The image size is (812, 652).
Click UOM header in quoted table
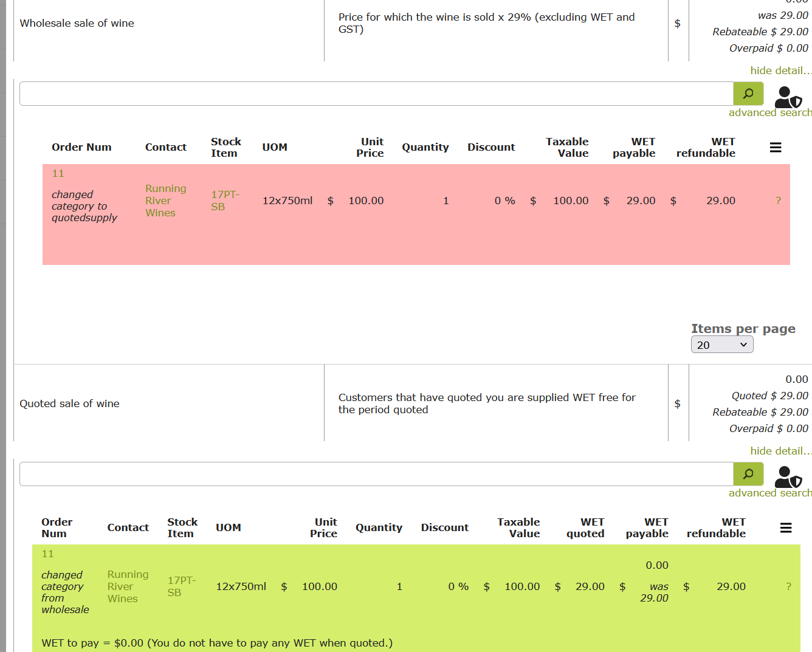(229, 527)
